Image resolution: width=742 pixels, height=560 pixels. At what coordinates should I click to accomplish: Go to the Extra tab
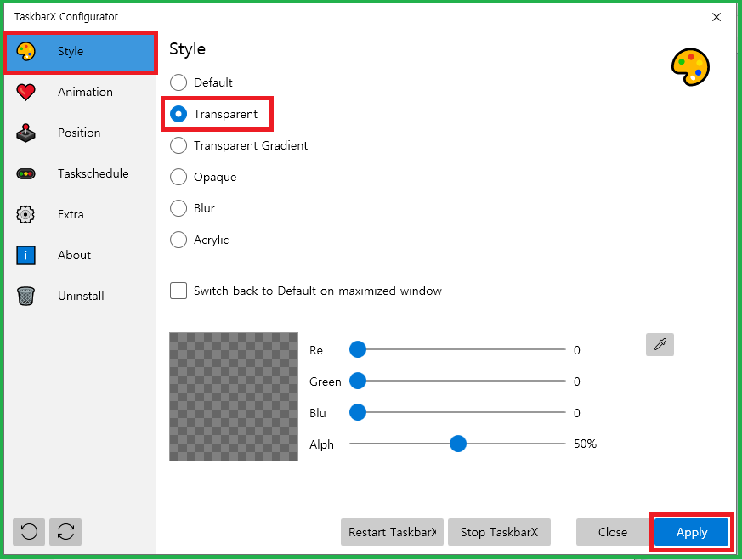tap(81, 214)
